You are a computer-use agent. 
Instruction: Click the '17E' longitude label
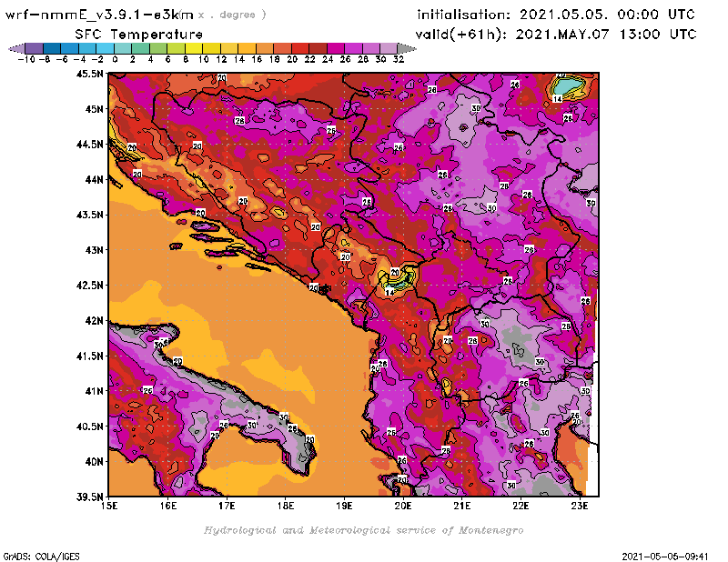click(x=227, y=506)
